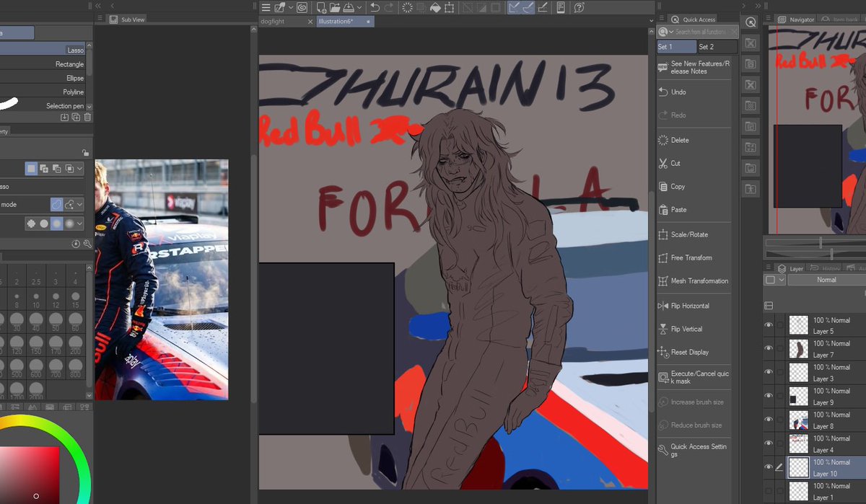This screenshot has height=504, width=866.
Task: Toggle Snap to Ruler in command bar
Action: point(515,7)
